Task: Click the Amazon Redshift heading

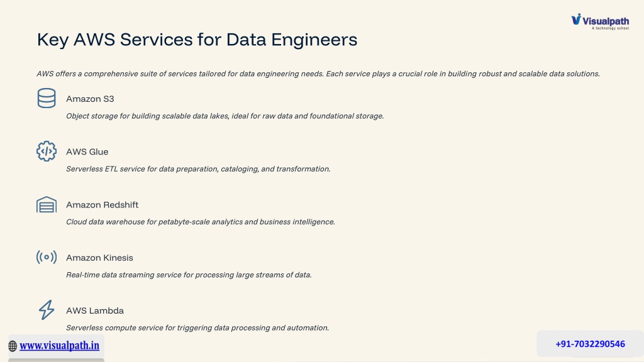Action: 103,205
